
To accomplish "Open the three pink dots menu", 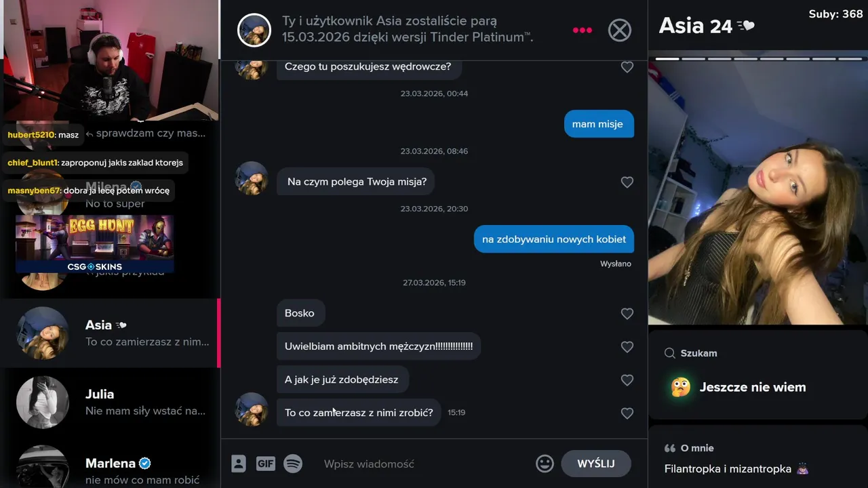I will click(583, 30).
